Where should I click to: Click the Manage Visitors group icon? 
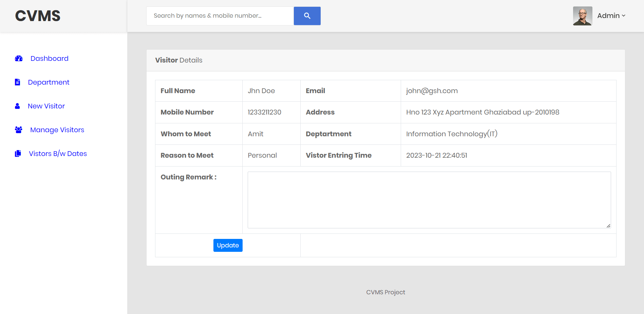18,129
